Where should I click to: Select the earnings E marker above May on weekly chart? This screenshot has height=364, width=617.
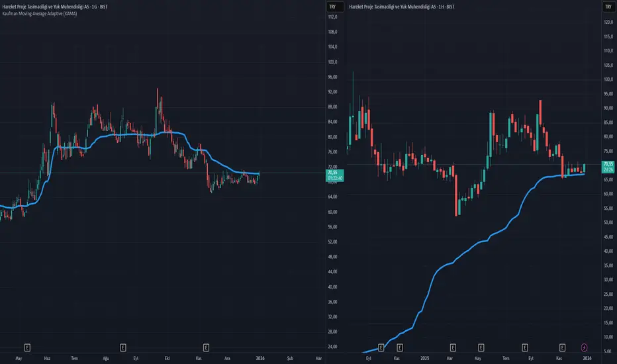click(x=481, y=347)
